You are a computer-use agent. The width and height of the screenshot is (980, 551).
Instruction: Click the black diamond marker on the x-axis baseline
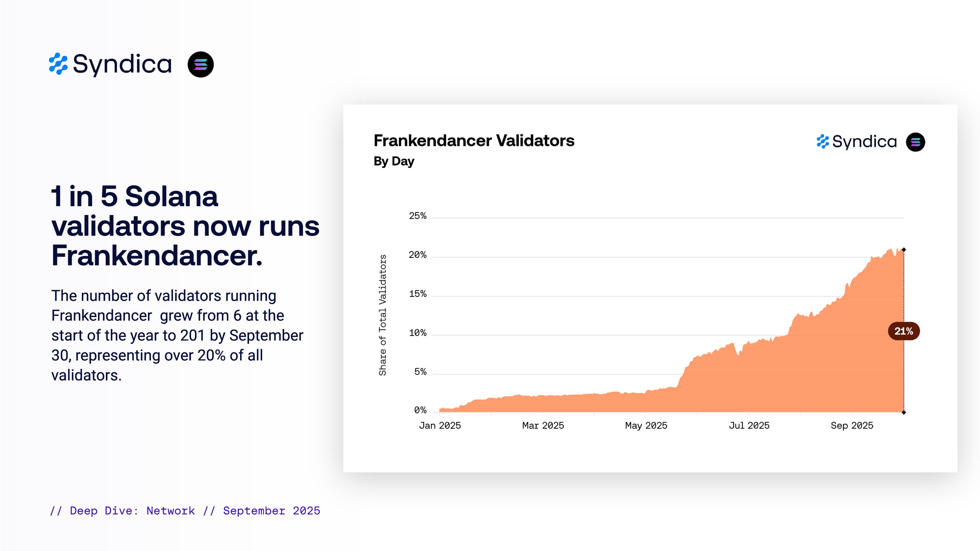point(904,412)
